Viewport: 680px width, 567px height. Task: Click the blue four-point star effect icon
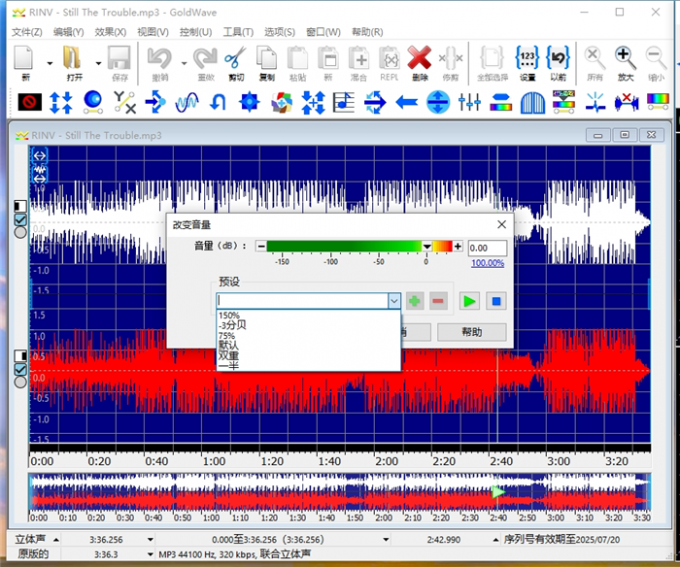(x=249, y=102)
